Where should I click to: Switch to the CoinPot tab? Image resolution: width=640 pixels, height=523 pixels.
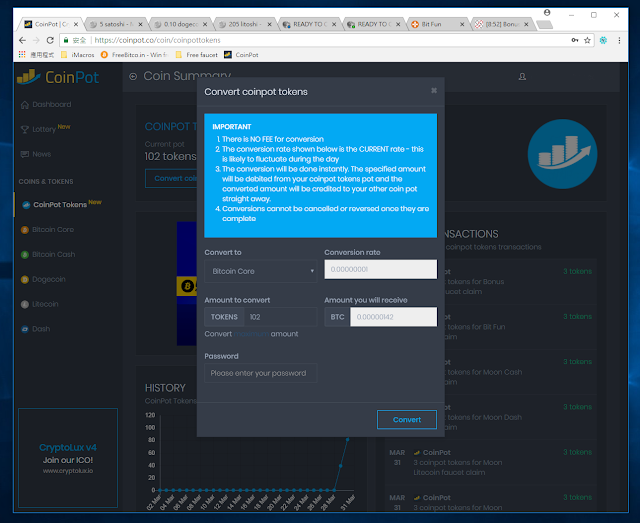click(50, 24)
